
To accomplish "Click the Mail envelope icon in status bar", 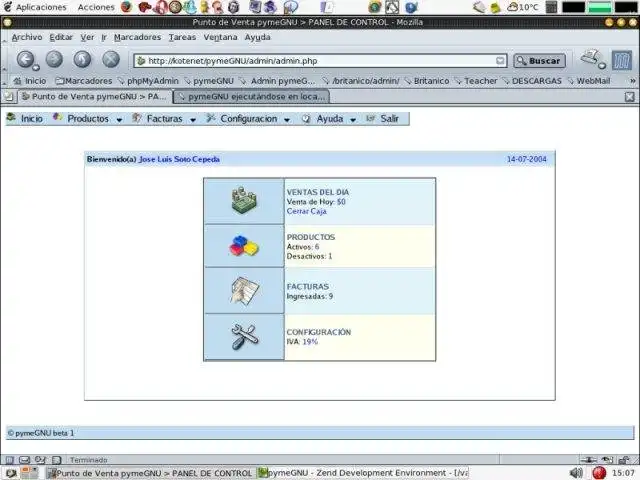I will tap(25, 460).
